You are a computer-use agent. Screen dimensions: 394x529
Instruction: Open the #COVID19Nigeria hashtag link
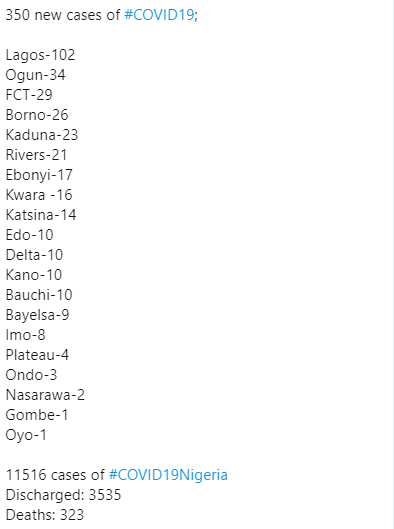tap(168, 475)
